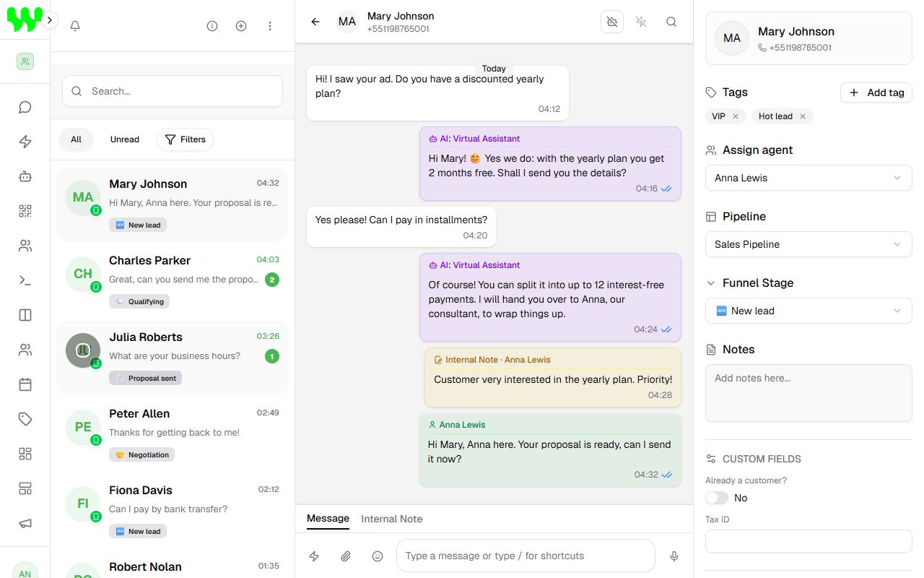Open the QR code sidebar icon
This screenshot has height=578, width=924.
[x=25, y=211]
